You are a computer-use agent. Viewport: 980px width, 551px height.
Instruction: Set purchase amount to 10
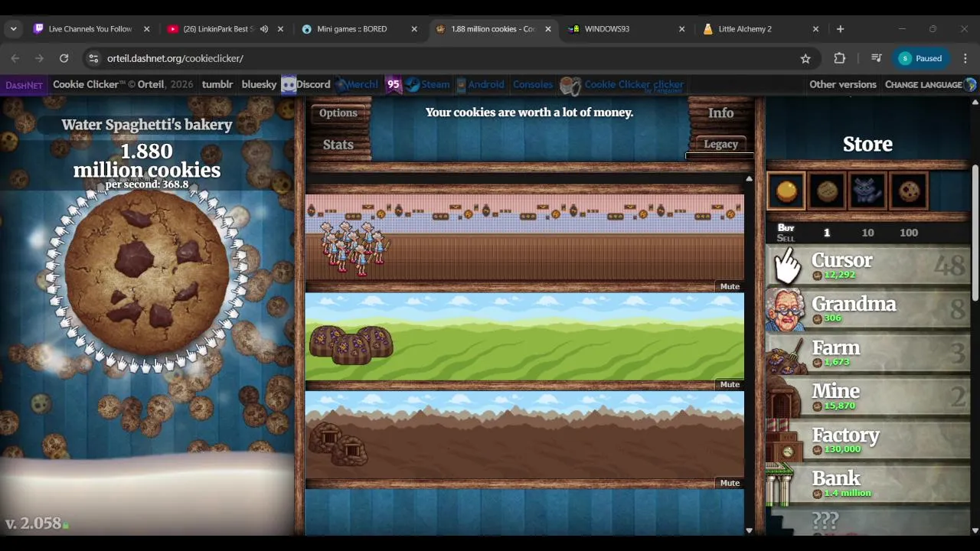(x=867, y=233)
